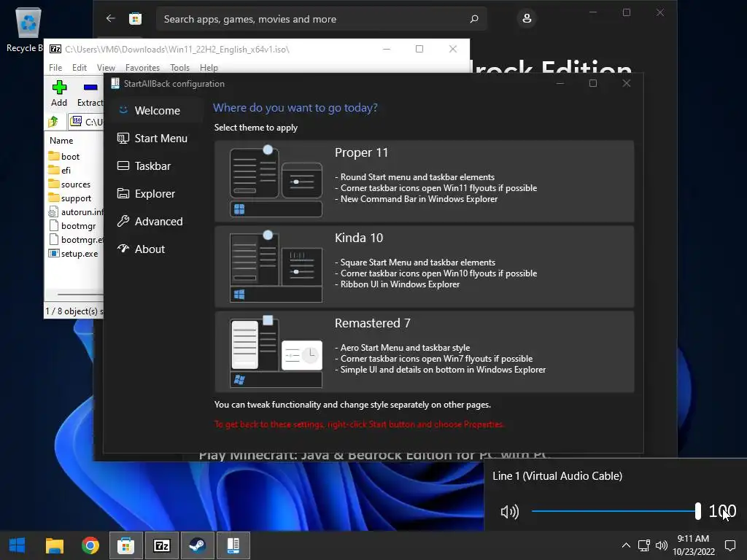Mute Line 1 audio with speaker icon
This screenshot has height=560, width=747.
509,511
